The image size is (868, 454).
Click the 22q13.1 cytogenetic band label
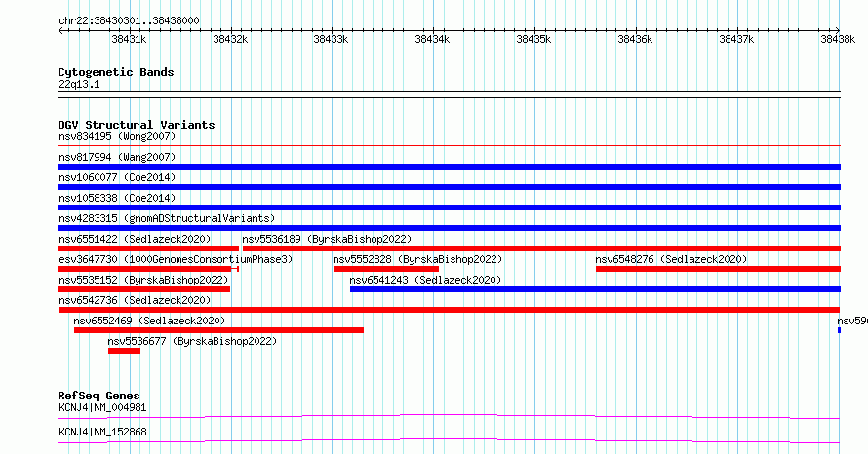tap(79, 84)
